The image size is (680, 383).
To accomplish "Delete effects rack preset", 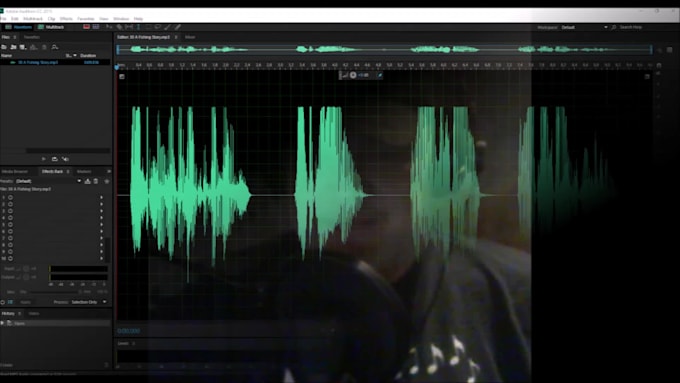I will 96,181.
